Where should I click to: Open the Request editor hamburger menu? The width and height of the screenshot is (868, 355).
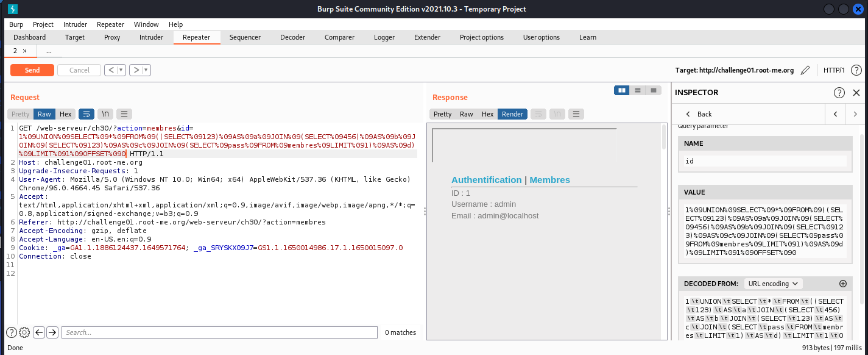click(124, 114)
